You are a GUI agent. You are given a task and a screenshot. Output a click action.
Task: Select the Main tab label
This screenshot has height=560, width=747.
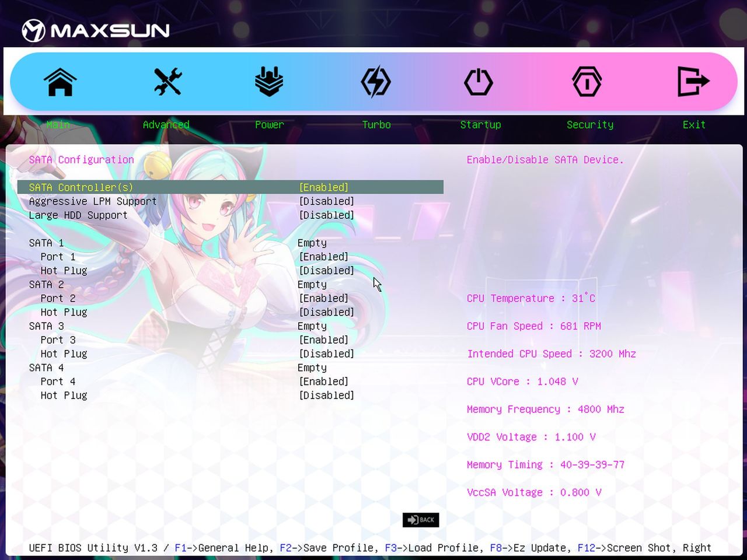click(58, 125)
